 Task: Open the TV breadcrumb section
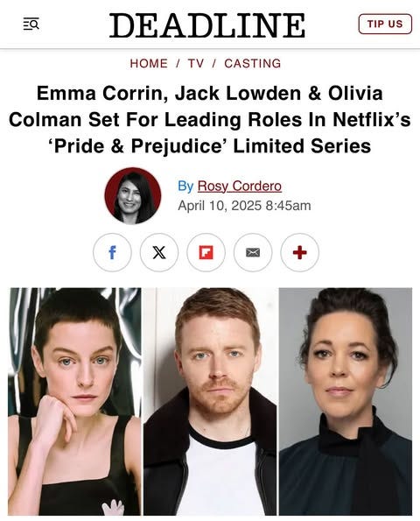click(x=196, y=63)
